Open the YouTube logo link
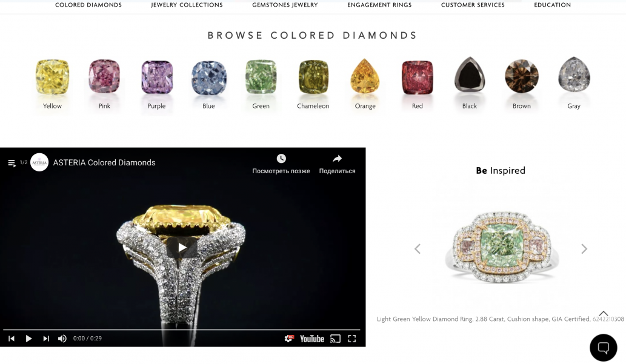This screenshot has width=626, height=364. click(x=312, y=339)
